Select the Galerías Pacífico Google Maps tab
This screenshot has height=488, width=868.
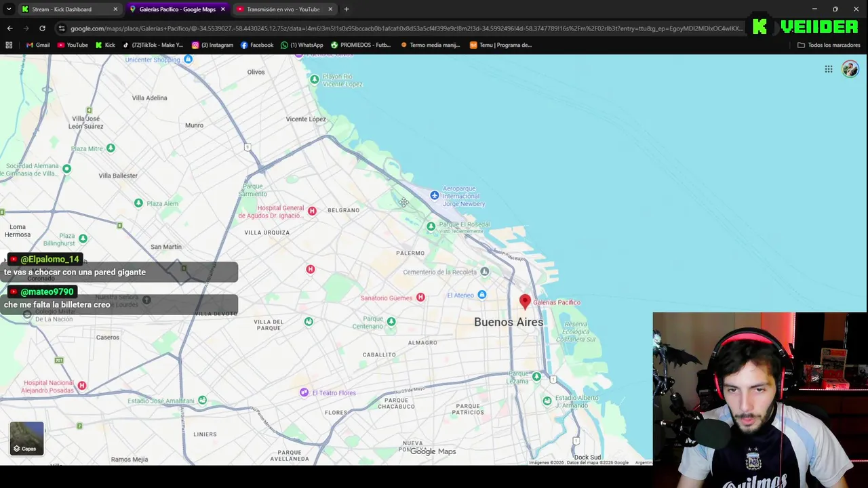177,9
